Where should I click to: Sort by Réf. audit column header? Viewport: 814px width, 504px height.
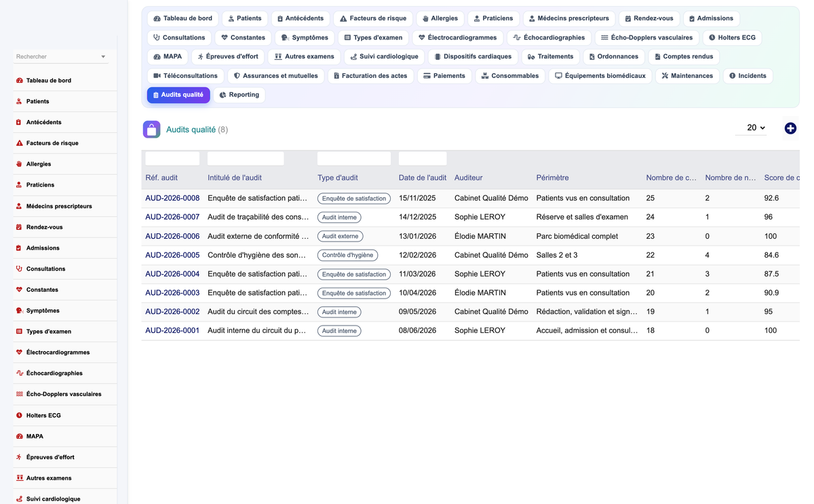point(161,178)
